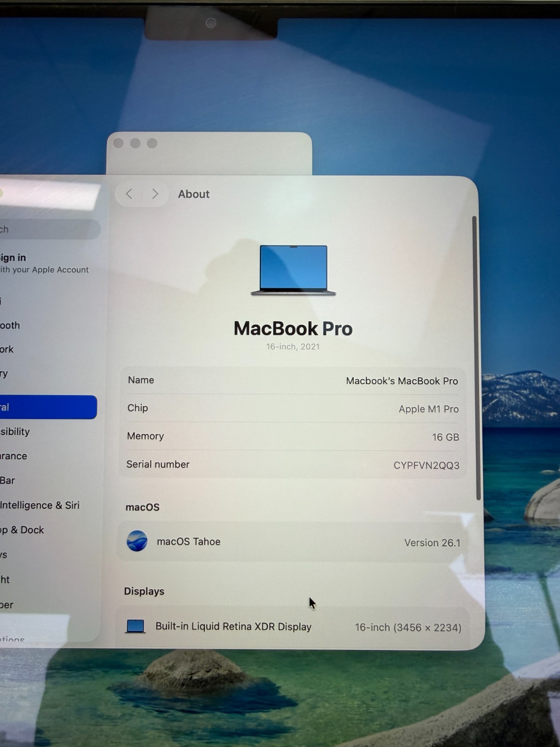Image resolution: width=560 pixels, height=747 pixels.
Task: Click the About pane scrollbar
Action: [x=476, y=358]
